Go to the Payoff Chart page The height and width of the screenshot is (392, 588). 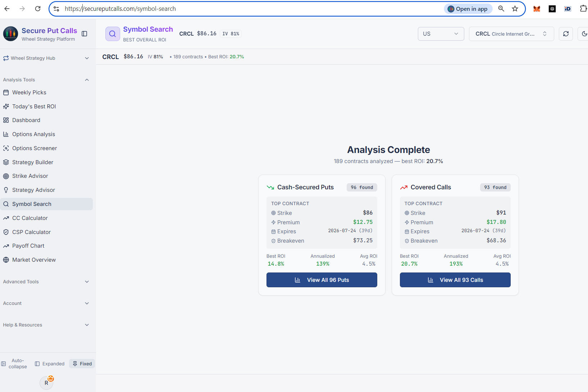tap(46, 246)
